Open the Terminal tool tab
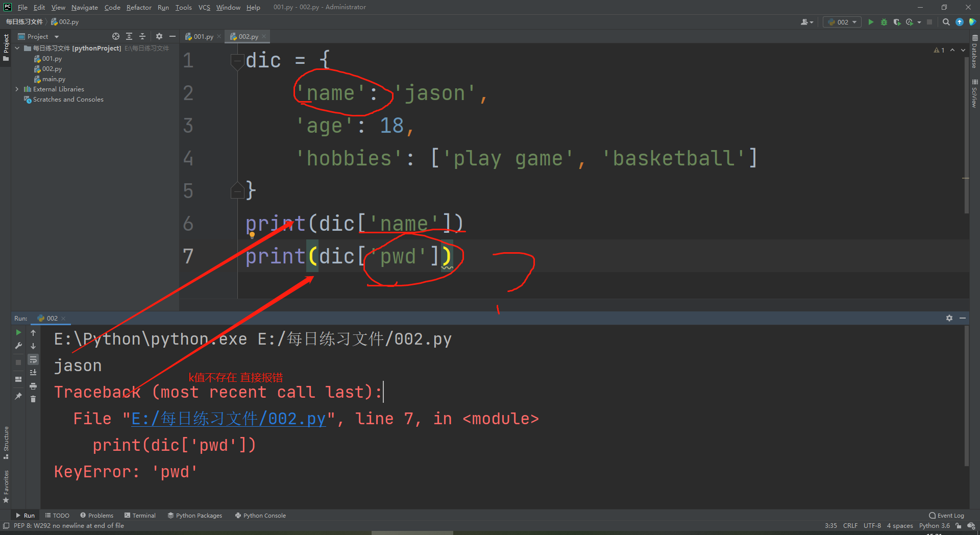The image size is (980, 535). (x=140, y=516)
